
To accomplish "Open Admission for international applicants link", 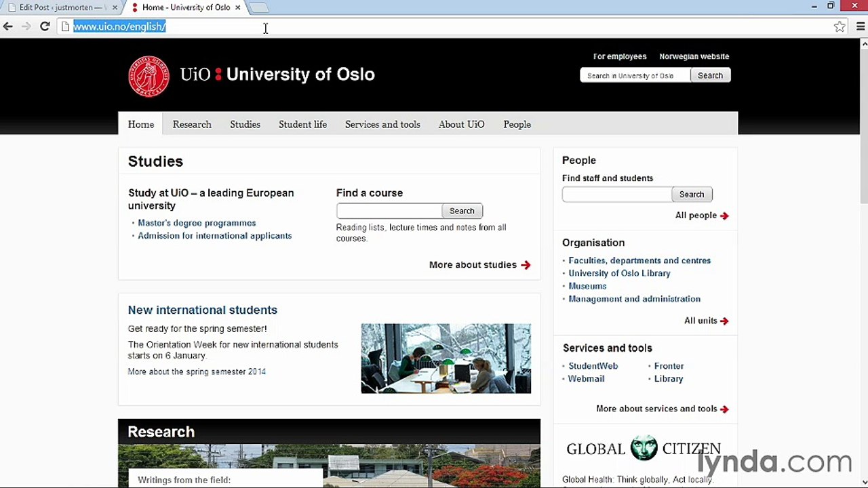I will pyautogui.click(x=215, y=236).
